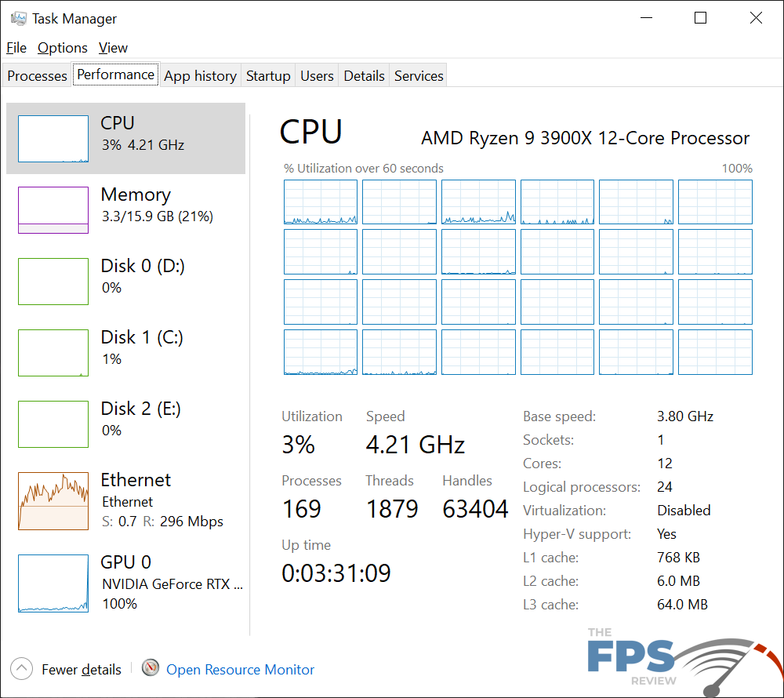Click the '% Utilization over 60 seconds' caption
This screenshot has height=698, width=784.
(x=364, y=169)
